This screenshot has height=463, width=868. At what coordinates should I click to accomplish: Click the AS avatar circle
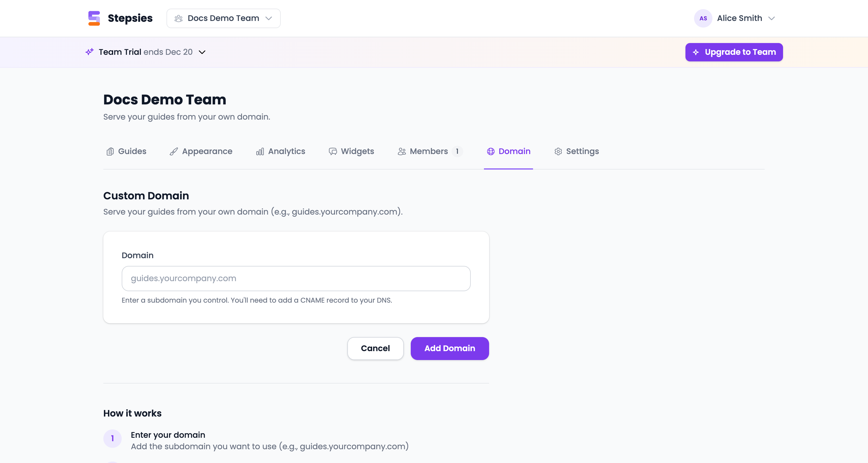click(703, 18)
